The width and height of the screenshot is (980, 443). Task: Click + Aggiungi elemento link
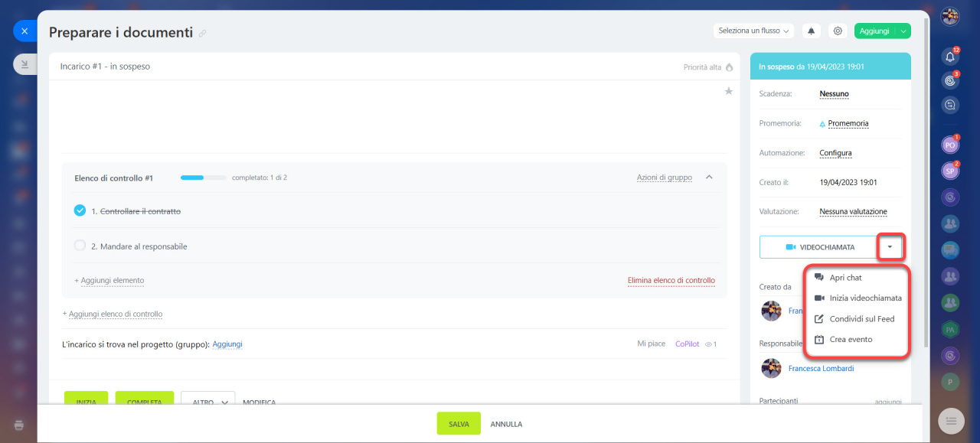coord(109,281)
